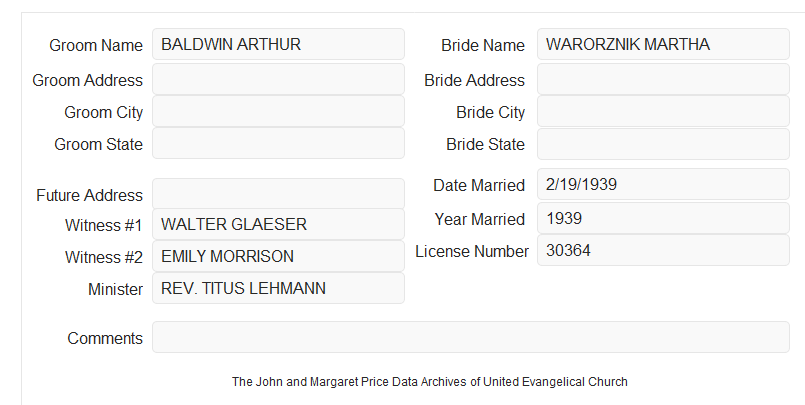Click the Groom State field

coord(278,143)
